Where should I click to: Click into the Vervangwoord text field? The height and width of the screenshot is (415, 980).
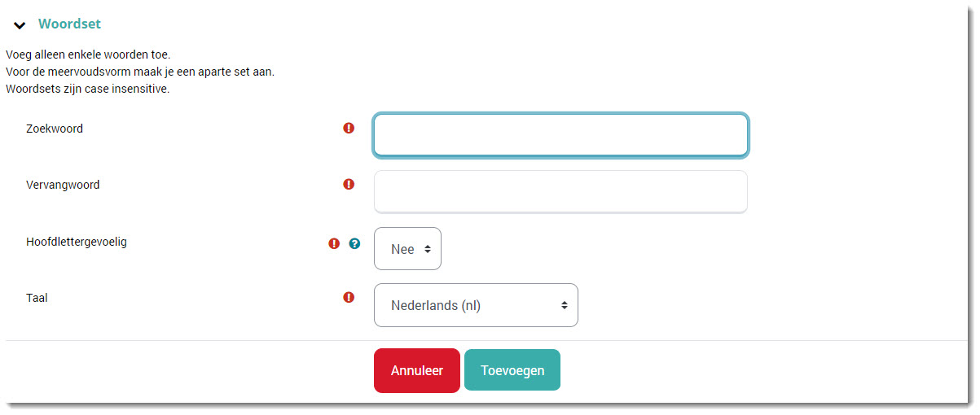tap(560, 192)
